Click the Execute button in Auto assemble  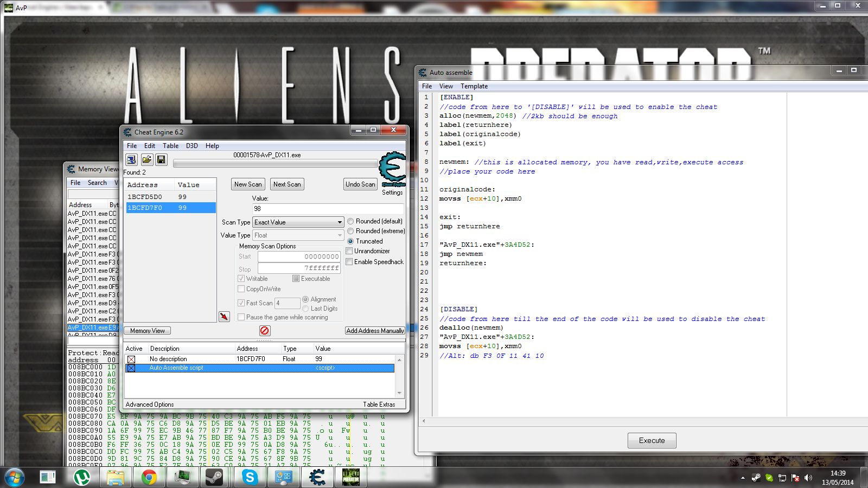(652, 440)
